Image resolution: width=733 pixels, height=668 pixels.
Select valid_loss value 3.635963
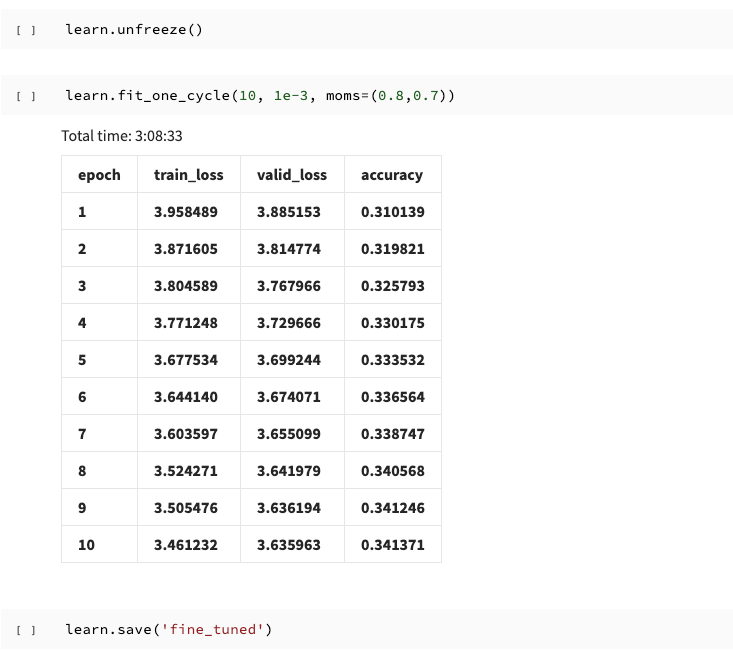click(288, 545)
